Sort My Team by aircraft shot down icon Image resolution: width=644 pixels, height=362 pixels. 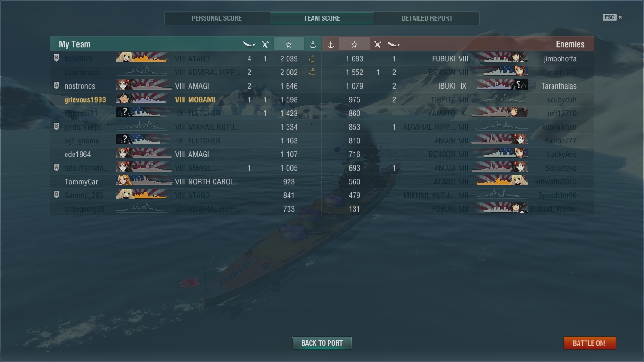265,44
